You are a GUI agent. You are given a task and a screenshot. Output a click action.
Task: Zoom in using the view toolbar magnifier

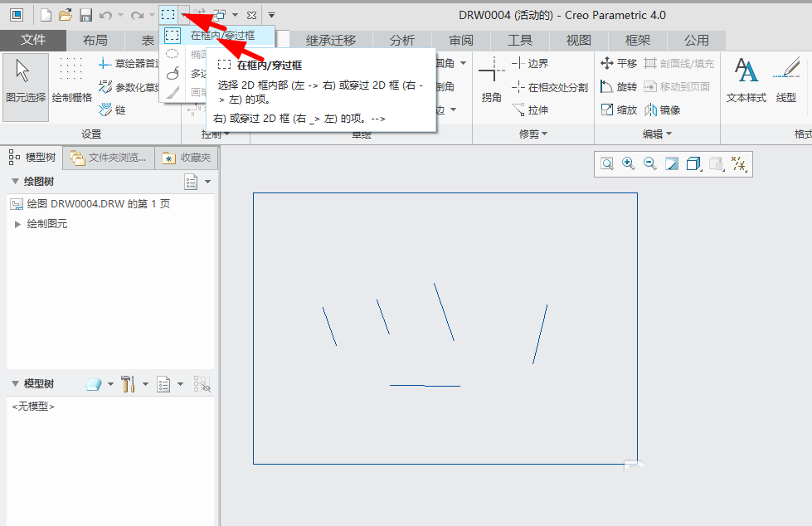pos(629,164)
